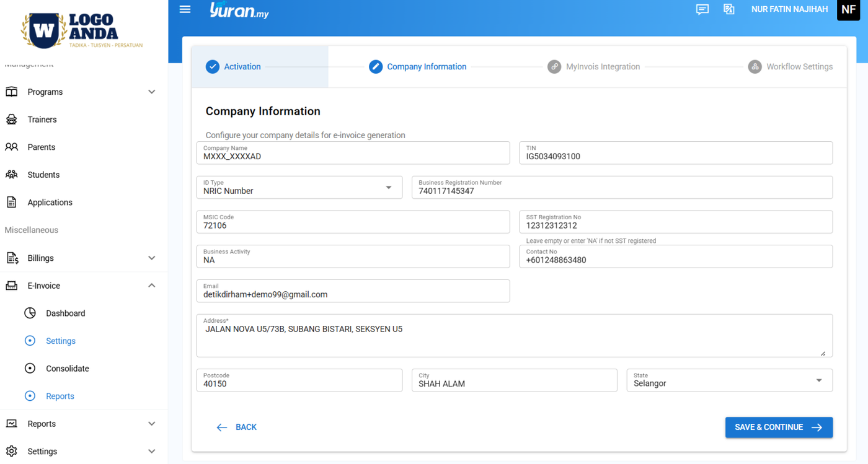Go to the Activation step
Image resolution: width=868 pixels, height=464 pixels.
point(234,67)
